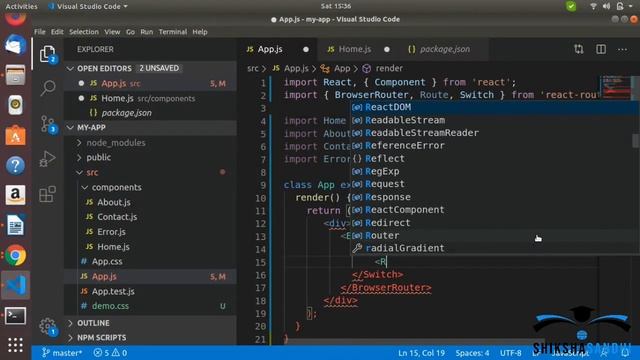Viewport: 640px width, 360px height.
Task: Open the Go menu
Action: tap(130, 32)
